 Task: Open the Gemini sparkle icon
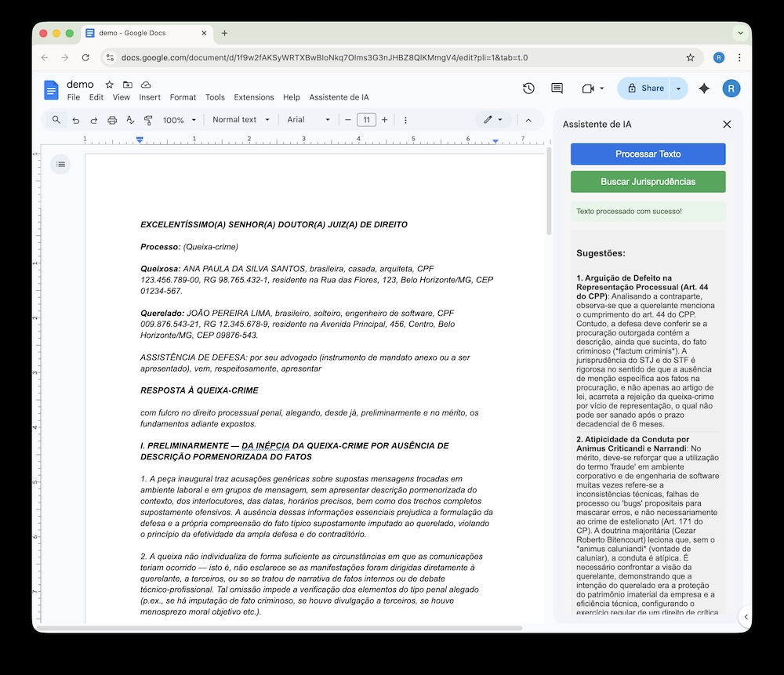[704, 89]
